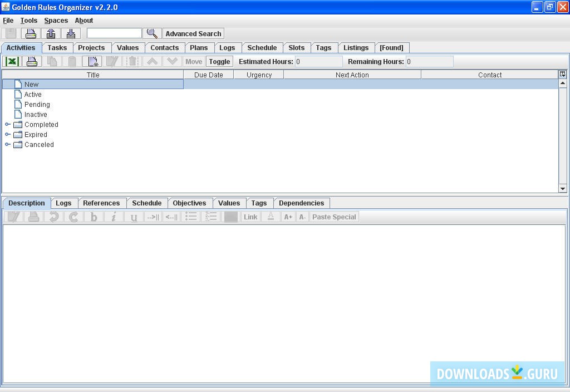Create a new activity with the new-document icon
Image resolution: width=570 pixels, height=392 pixels.
[x=92, y=61]
